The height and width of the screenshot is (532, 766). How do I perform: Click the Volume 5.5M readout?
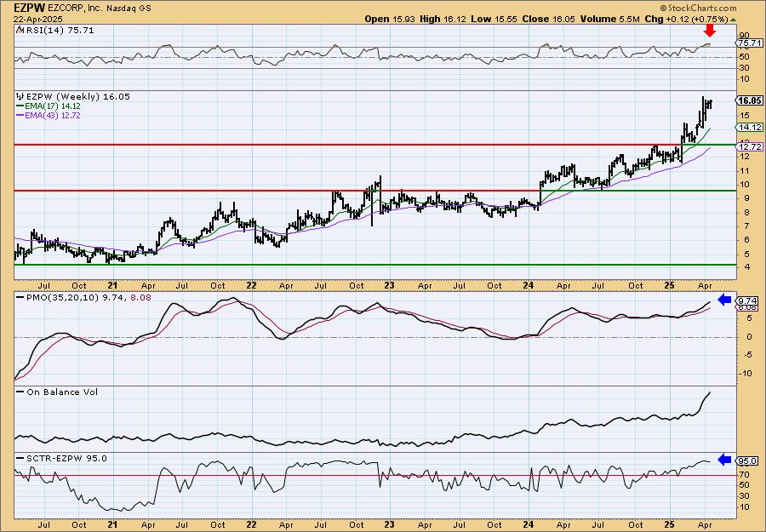(x=609, y=19)
